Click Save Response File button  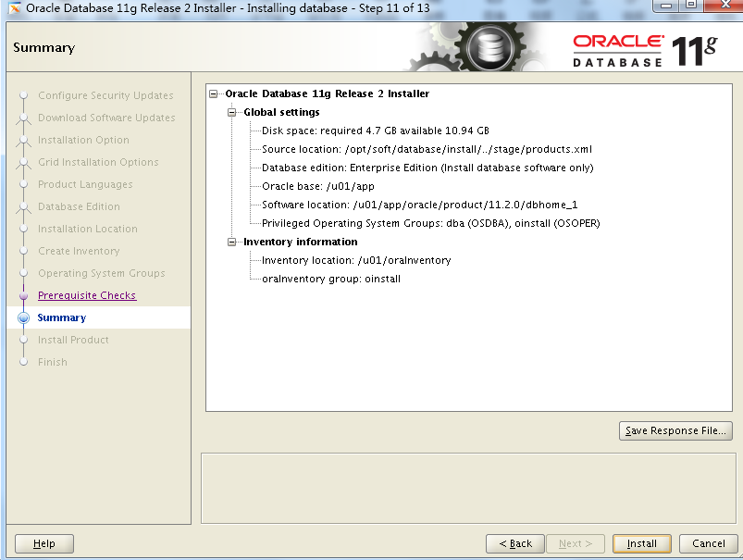coord(675,430)
